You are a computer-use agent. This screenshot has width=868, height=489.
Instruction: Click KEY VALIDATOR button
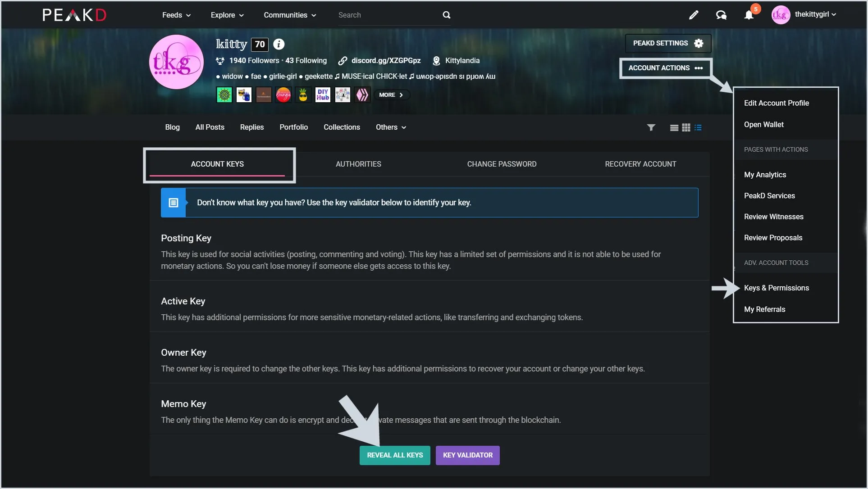click(x=467, y=455)
